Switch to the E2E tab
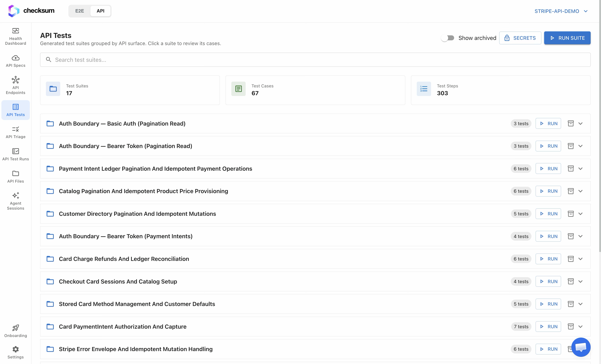The width and height of the screenshot is (601, 364). (x=79, y=11)
